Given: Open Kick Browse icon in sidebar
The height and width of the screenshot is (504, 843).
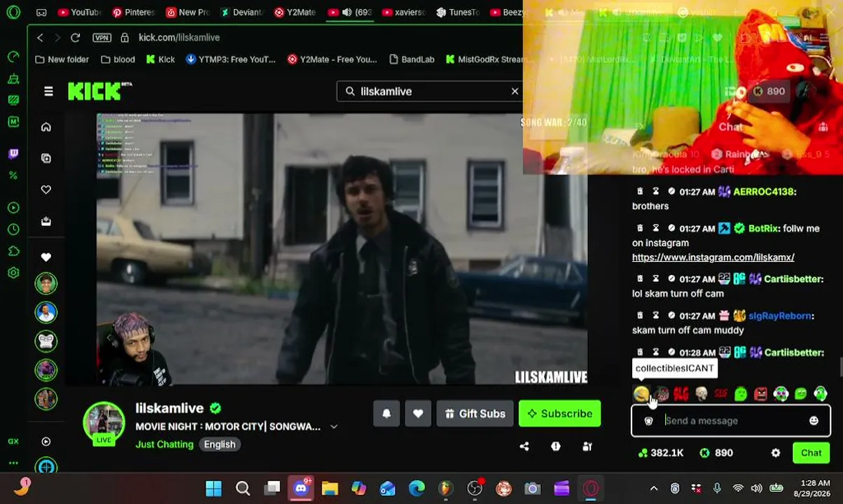Looking at the screenshot, I should 46,158.
